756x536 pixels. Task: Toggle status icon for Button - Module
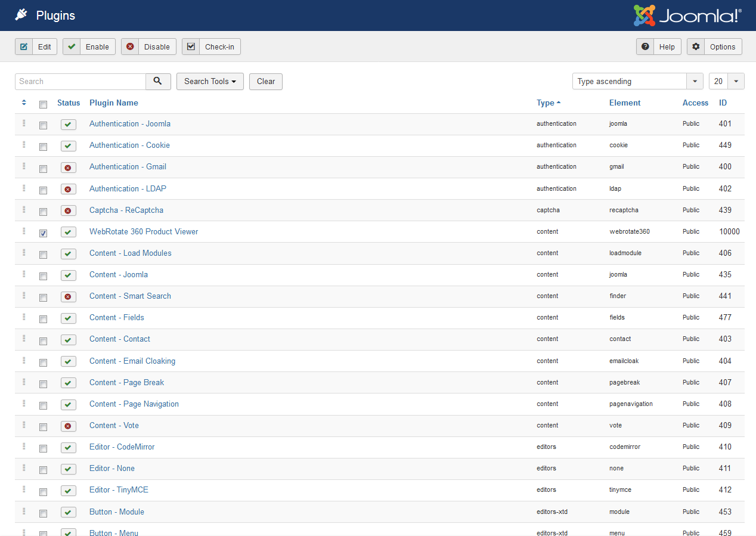pos(69,512)
